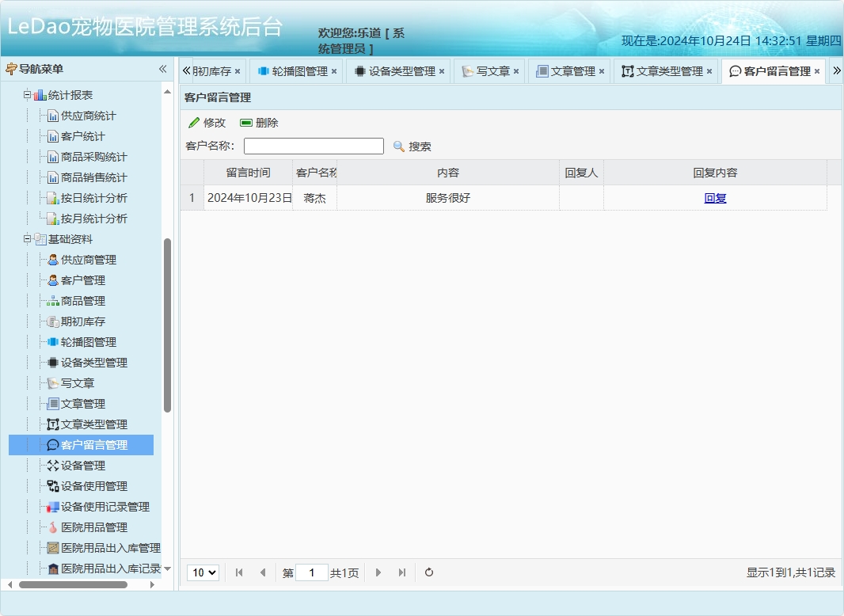This screenshot has height=616, width=844.
Task: Collapse the 统计报表 tree section
Action: point(25,94)
